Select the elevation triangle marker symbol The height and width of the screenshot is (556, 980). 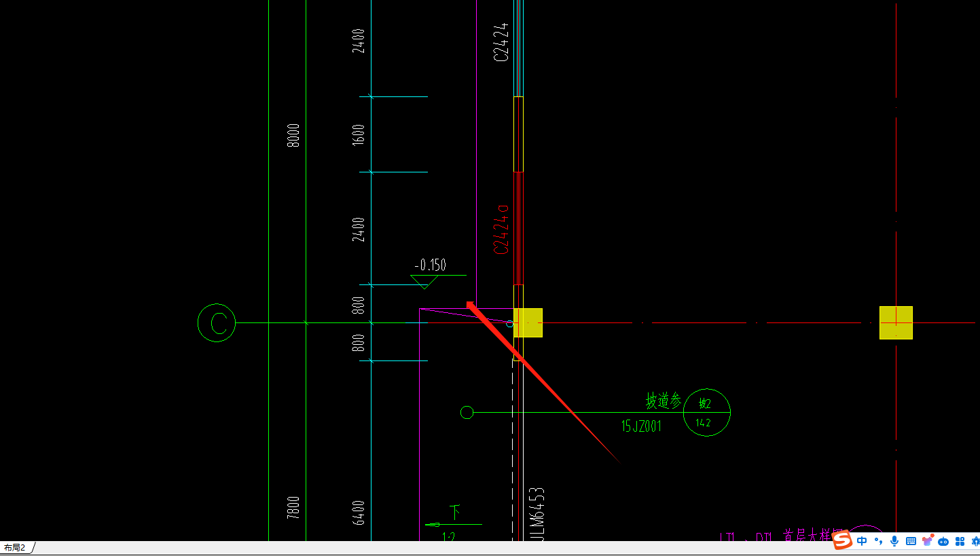click(424, 282)
